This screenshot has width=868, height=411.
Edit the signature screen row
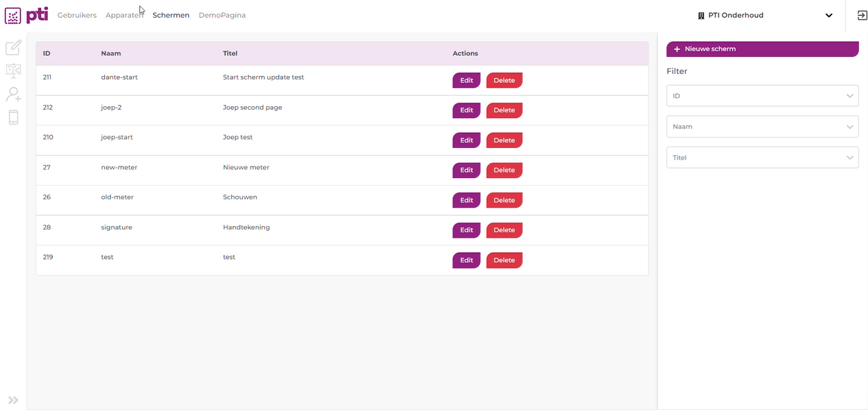[466, 230]
